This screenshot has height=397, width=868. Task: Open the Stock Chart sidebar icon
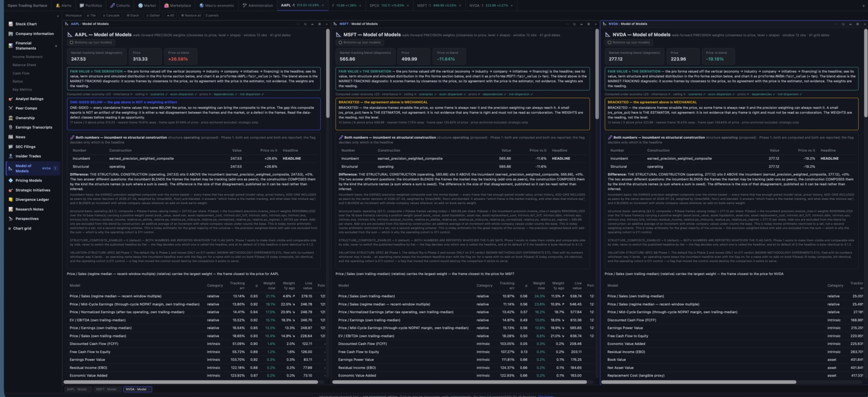pos(11,24)
